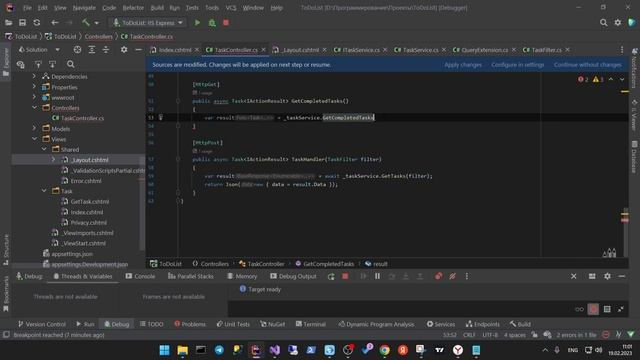
Task: Toggle Mute Breakpoints in debug toolbar
Action: pyautogui.click(x=452, y=276)
